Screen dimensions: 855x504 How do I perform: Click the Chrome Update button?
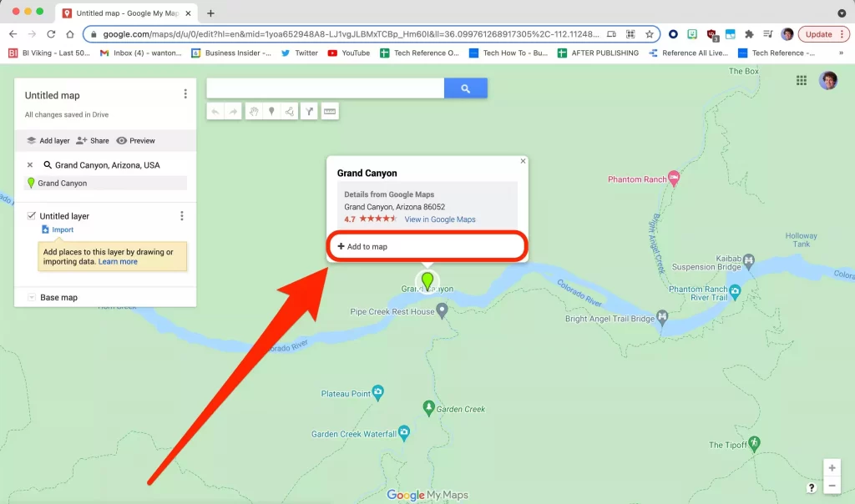coord(824,34)
